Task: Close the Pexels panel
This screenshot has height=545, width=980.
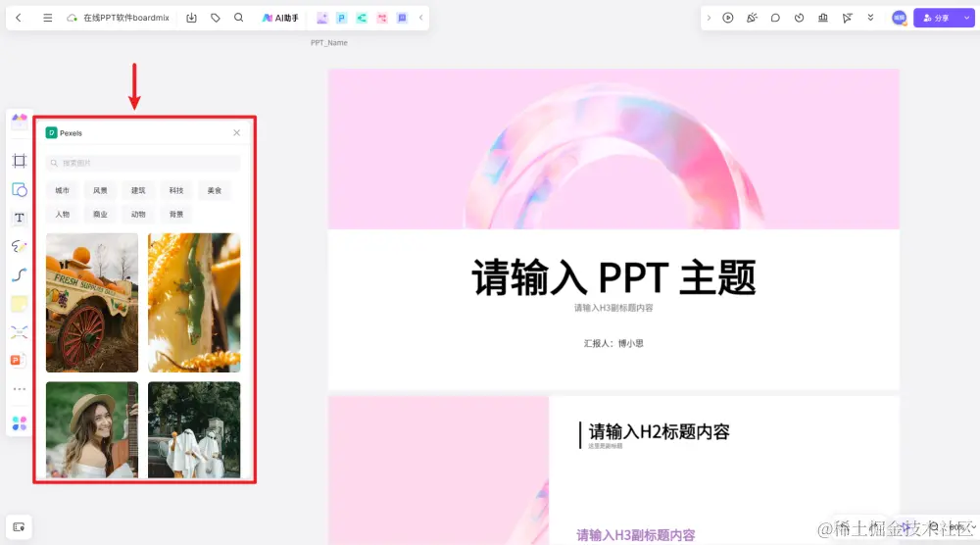Action: pos(237,132)
